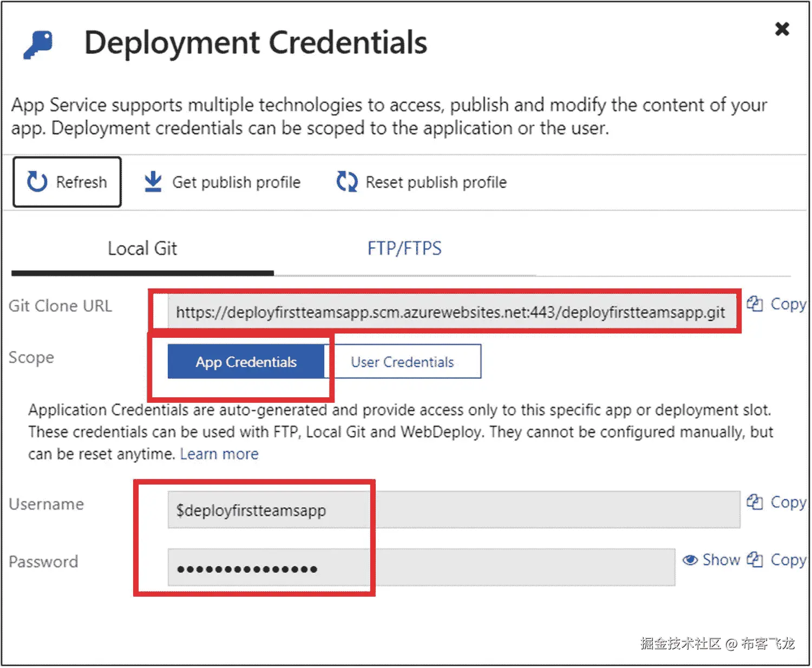This screenshot has height=668, width=812.
Task: Close the Deployment Credentials dialog
Action: point(782,29)
